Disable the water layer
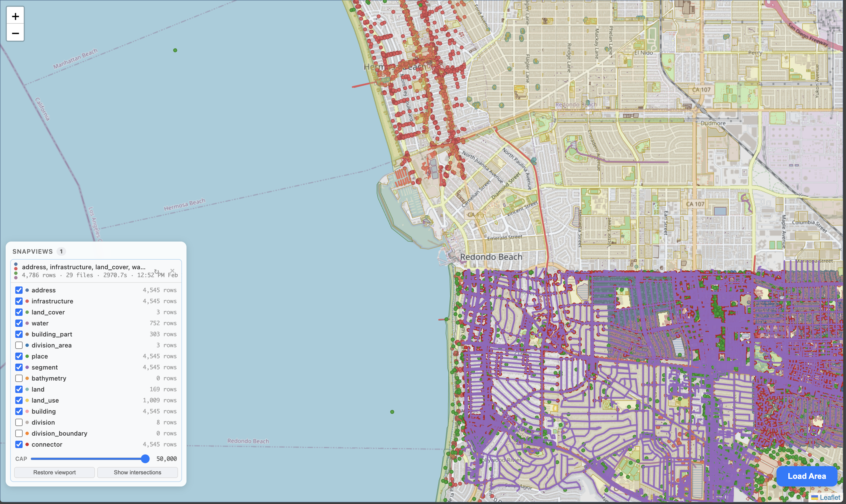 coord(19,323)
